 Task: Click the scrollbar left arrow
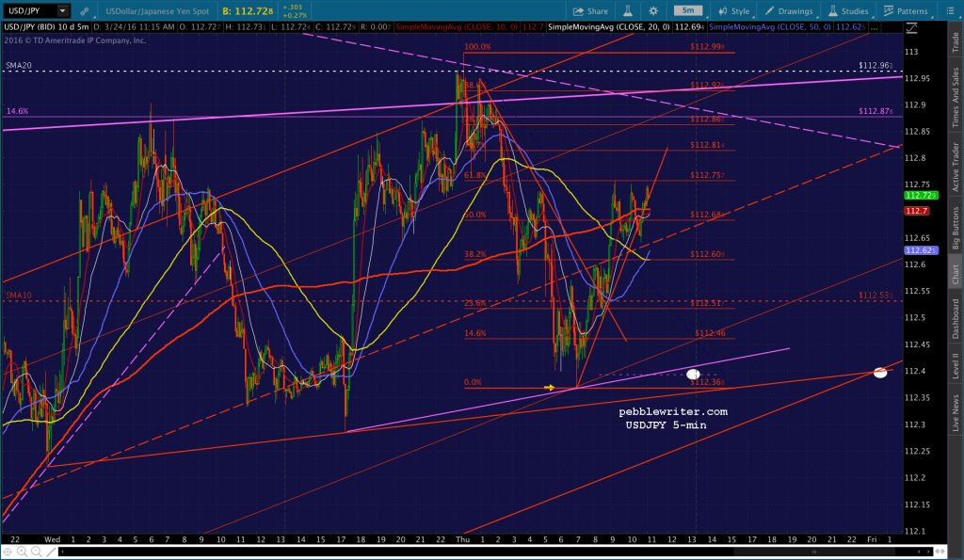(x=62, y=552)
